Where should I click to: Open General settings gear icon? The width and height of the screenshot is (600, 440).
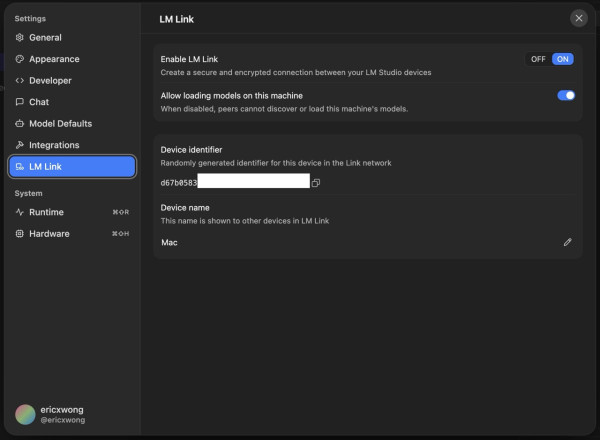coord(20,37)
